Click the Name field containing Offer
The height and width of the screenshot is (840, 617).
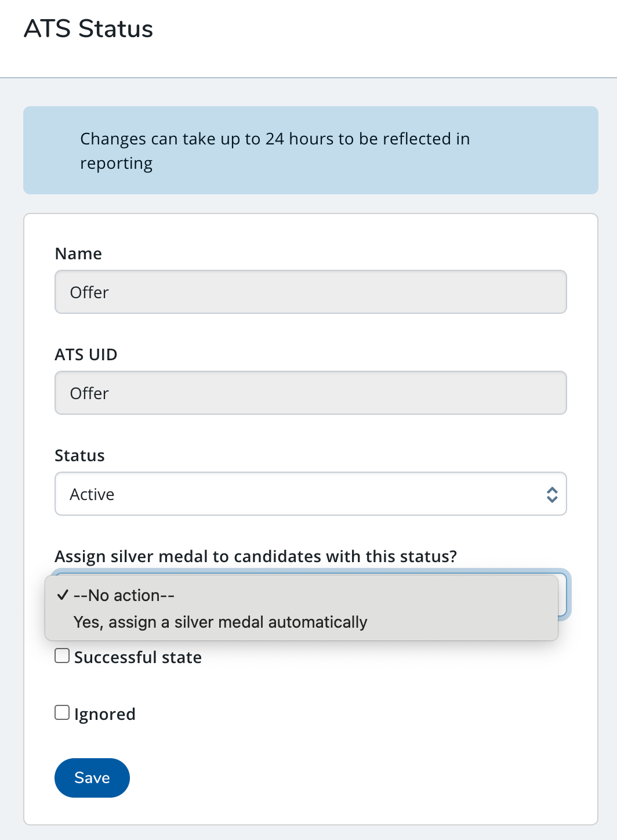pyautogui.click(x=310, y=292)
